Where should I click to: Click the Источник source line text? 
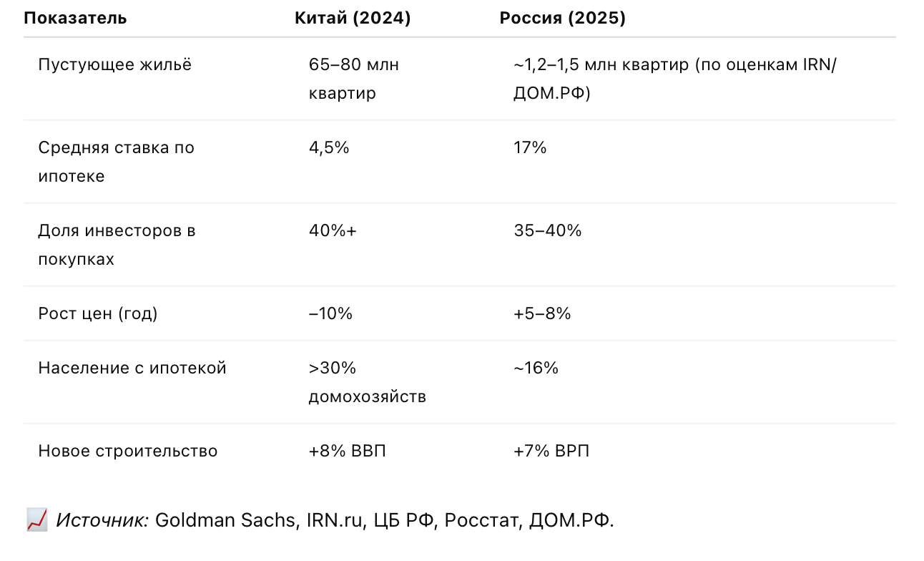pyautogui.click(x=335, y=520)
